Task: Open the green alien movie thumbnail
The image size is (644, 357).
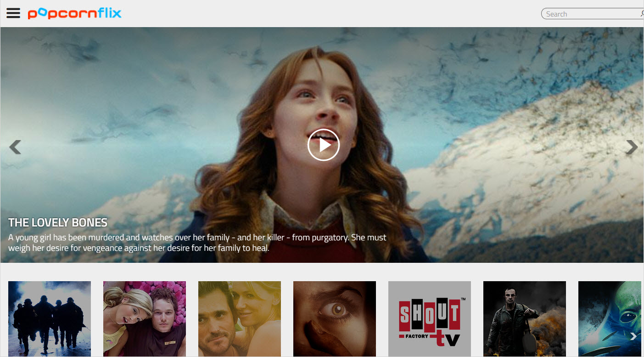Action: click(610, 319)
